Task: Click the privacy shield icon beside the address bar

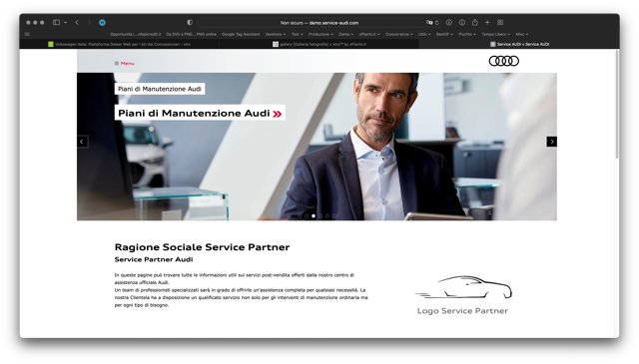Action: tap(190, 22)
